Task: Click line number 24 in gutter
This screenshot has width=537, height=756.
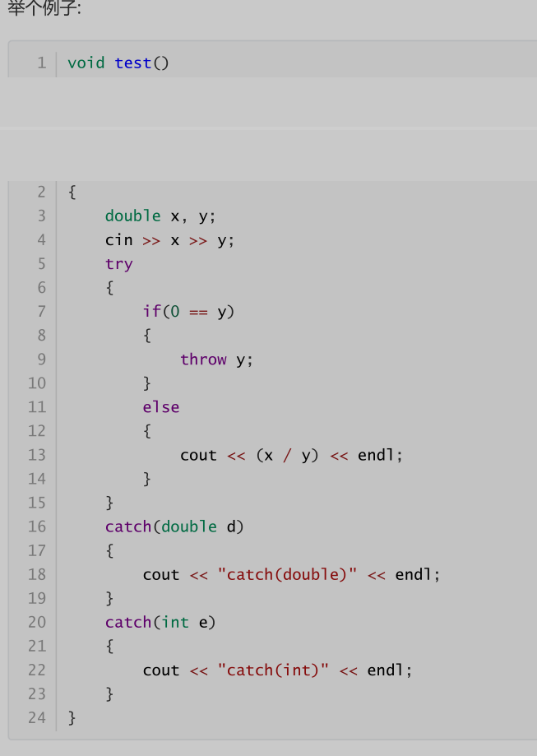Action: pyautogui.click(x=37, y=718)
